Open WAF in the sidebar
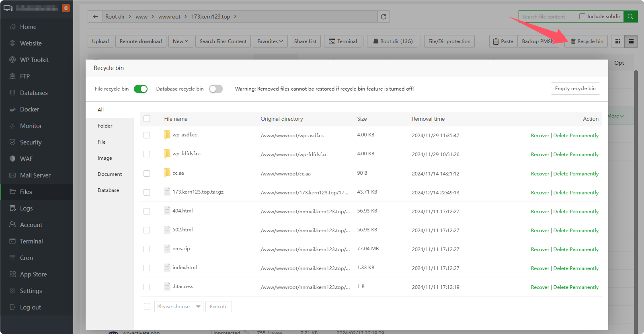Image resolution: width=644 pixels, height=334 pixels. 26,159
